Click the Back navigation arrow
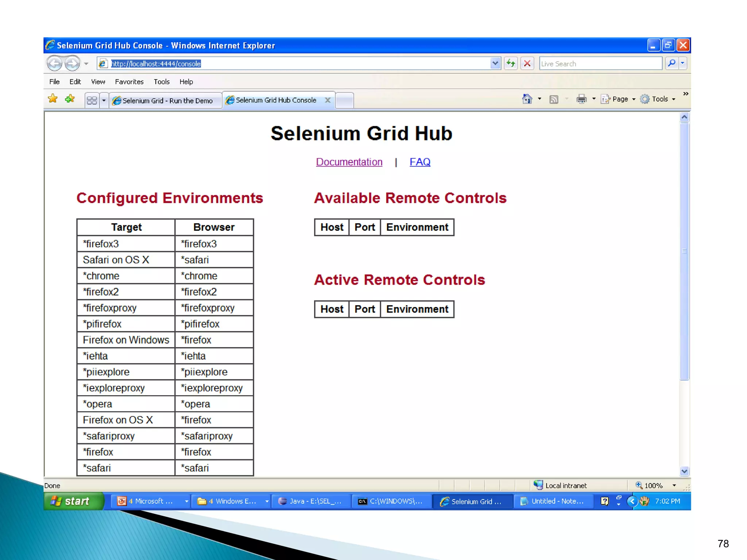 (x=55, y=63)
